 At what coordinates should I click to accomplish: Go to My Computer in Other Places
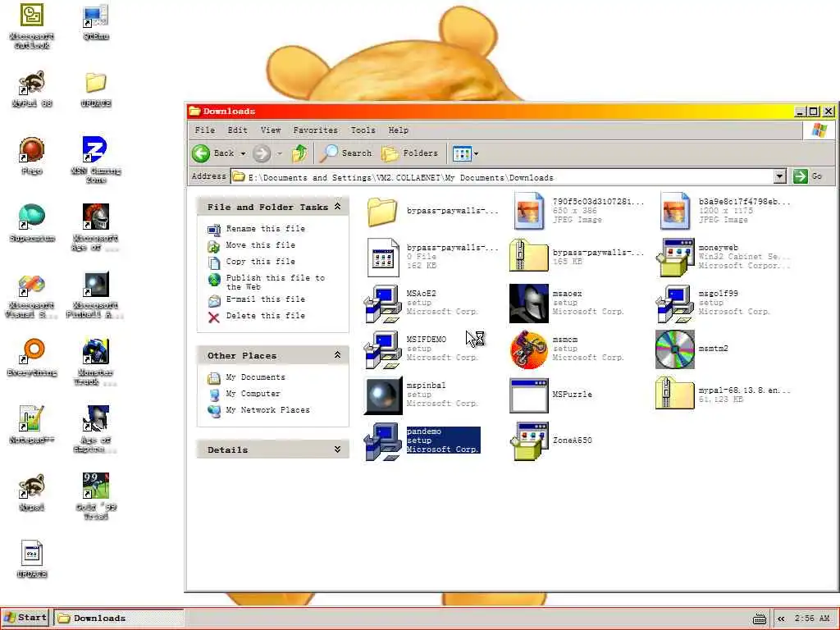point(253,394)
